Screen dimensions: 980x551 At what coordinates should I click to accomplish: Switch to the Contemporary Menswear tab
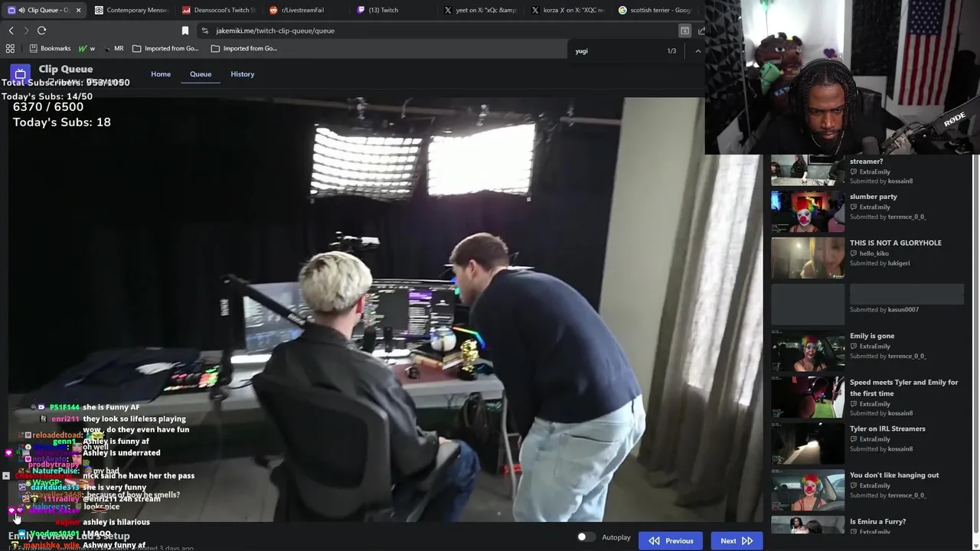pyautogui.click(x=131, y=10)
